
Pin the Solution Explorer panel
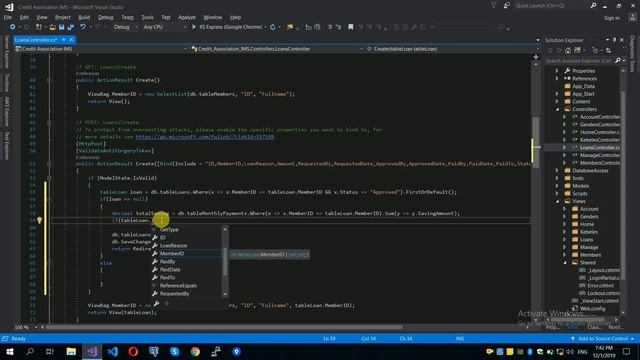tap(614, 40)
